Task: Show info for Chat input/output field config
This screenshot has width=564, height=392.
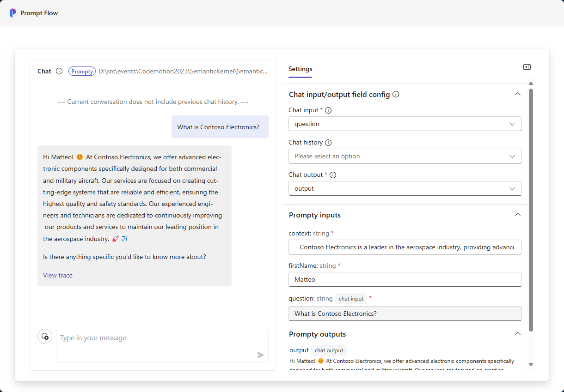Action: (x=396, y=94)
